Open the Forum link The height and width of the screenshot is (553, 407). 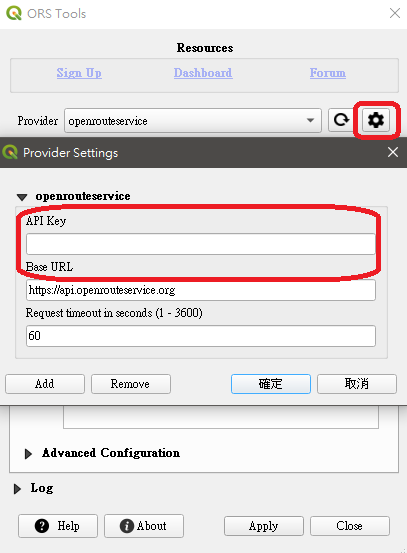[328, 73]
